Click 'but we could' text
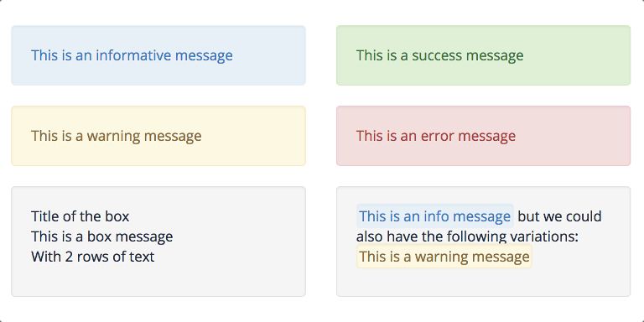644x322 pixels. click(x=560, y=216)
